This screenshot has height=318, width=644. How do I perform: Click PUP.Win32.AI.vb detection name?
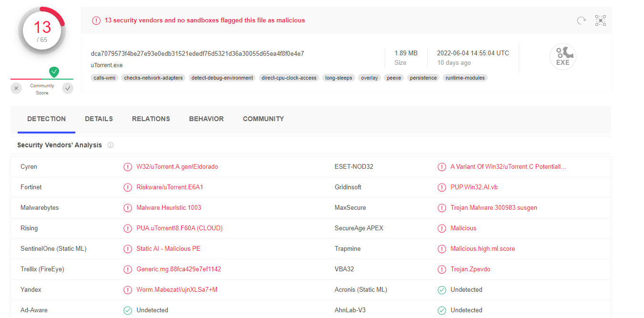coord(474,187)
